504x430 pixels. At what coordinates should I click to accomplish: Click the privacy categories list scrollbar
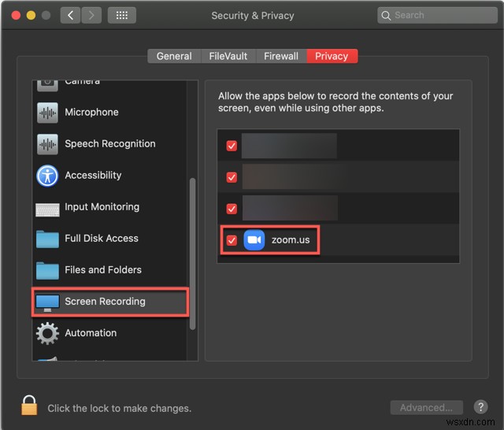(x=192, y=254)
